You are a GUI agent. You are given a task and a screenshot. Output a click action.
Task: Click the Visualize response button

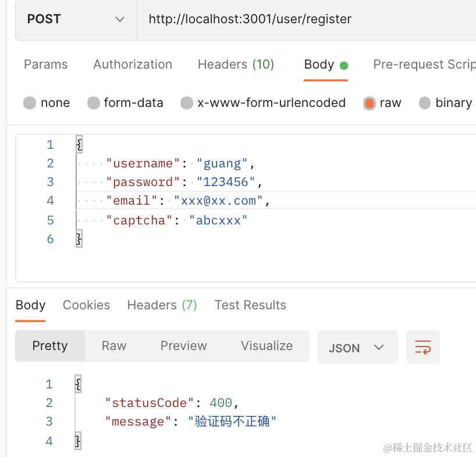pyautogui.click(x=267, y=346)
